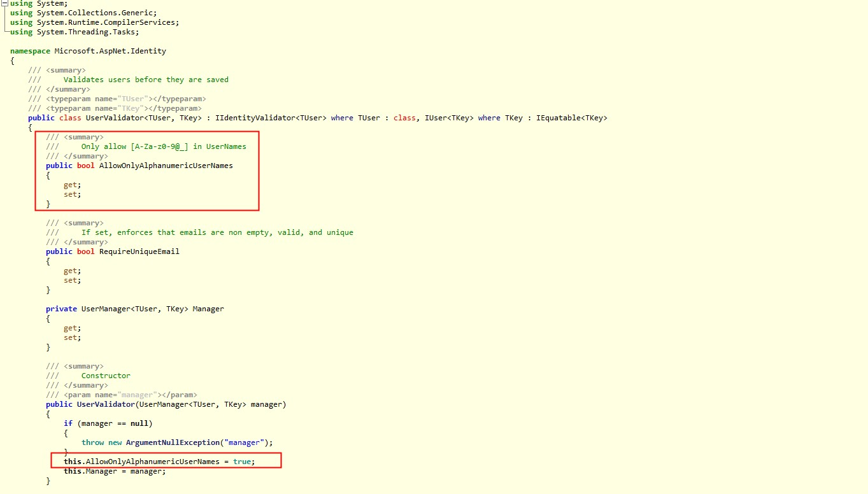Image resolution: width=868 pixels, height=494 pixels.
Task: Click the 'using System.Runtime.CompilerServices;' line
Action: (94, 22)
